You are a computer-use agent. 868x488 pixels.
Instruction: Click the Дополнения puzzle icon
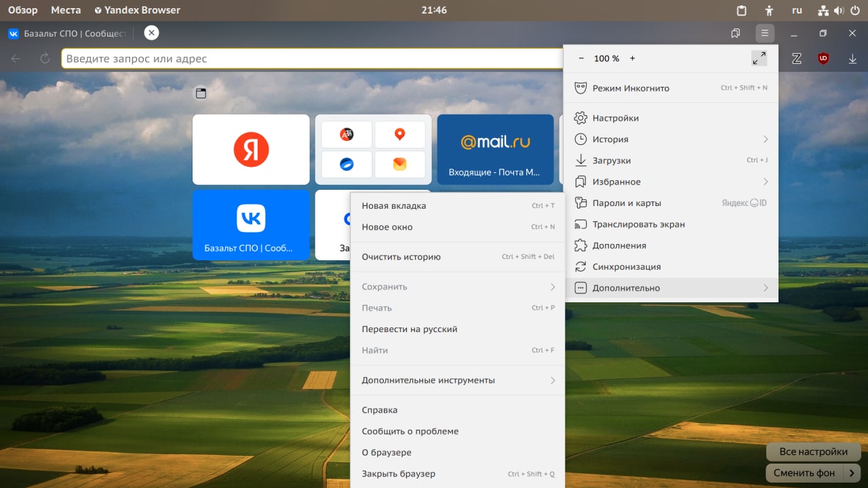point(580,245)
